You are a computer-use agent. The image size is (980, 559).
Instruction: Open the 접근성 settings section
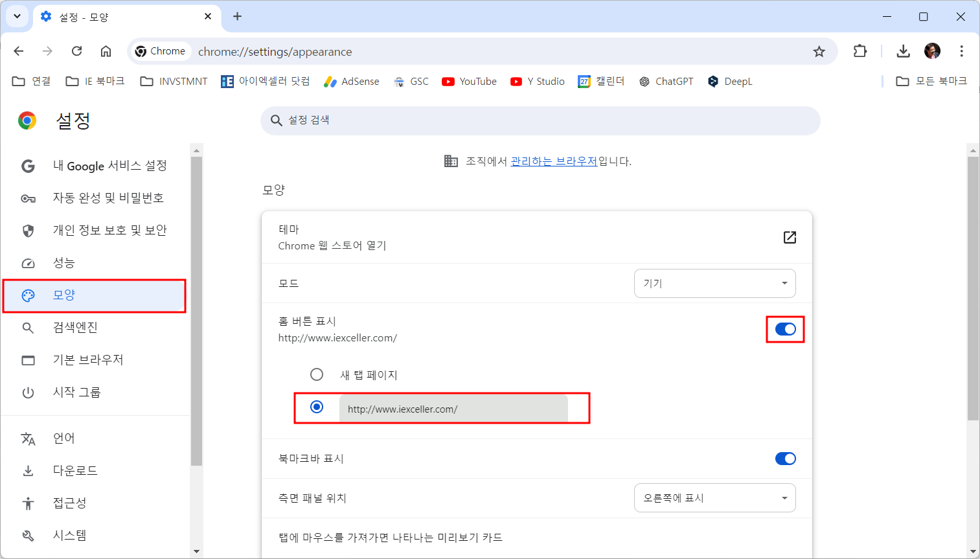[95, 503]
